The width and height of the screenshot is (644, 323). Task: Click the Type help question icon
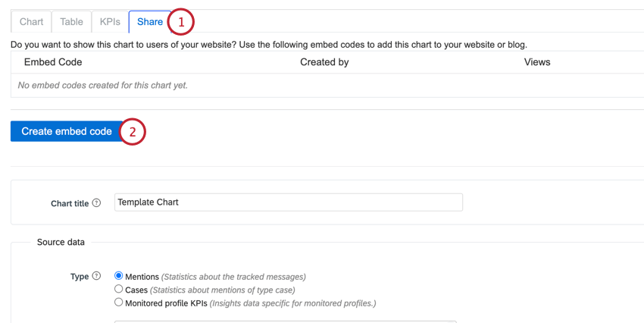click(96, 276)
